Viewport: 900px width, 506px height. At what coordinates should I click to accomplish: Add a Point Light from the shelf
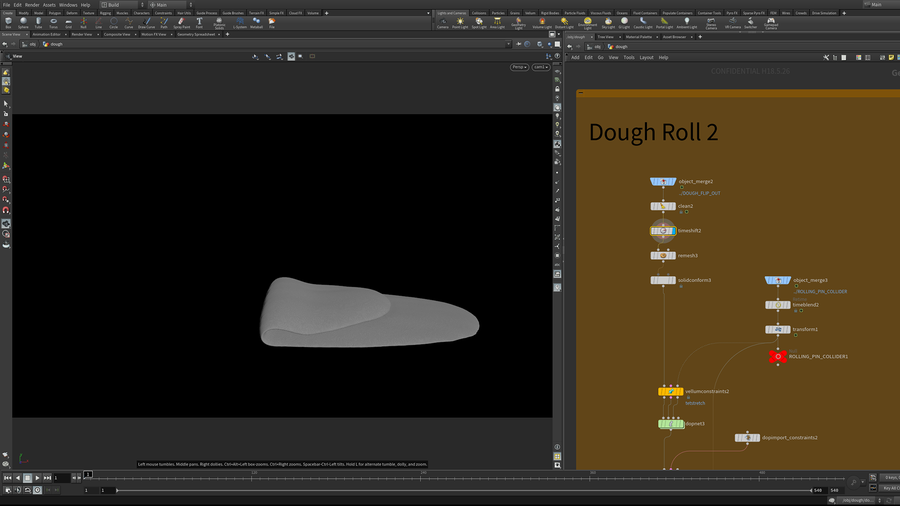[460, 22]
